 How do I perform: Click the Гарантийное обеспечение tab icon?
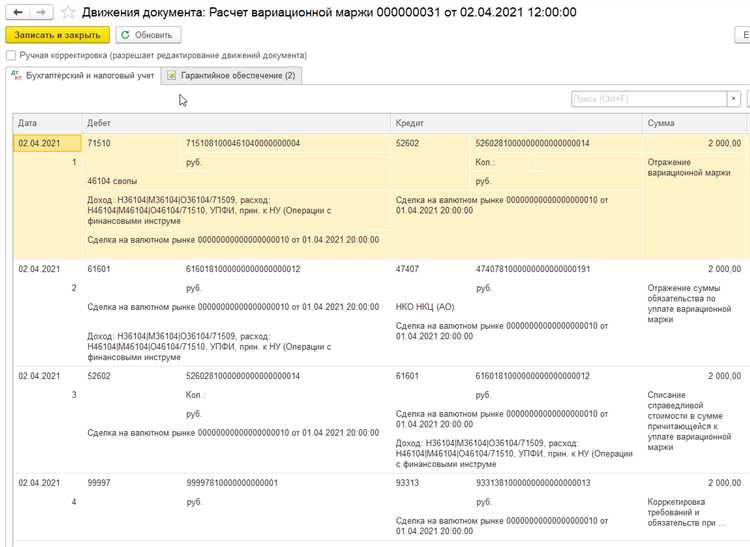(x=172, y=76)
